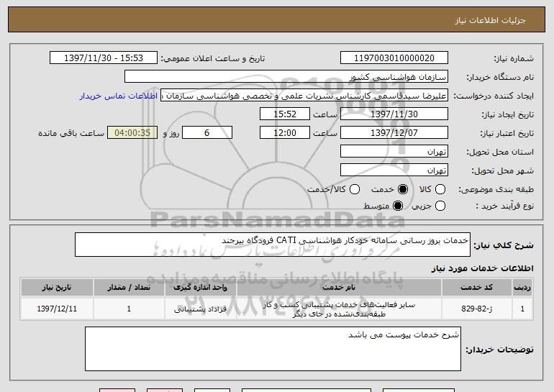Viewport: 554px width, 392px height.
Task: Choose the متوسط purchase type radio
Action: [397, 206]
